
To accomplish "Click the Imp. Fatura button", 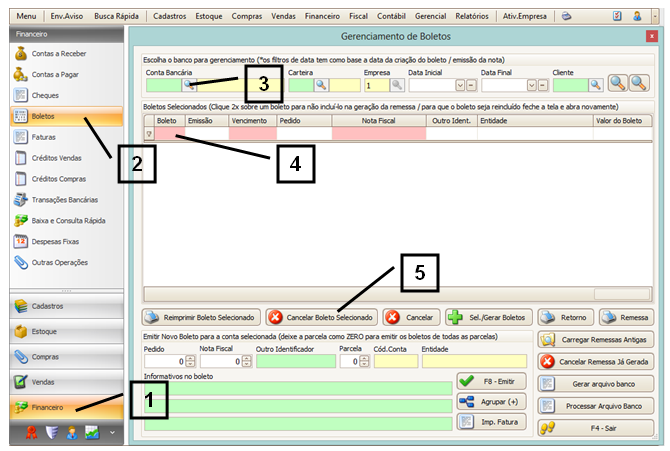I will click(x=491, y=422).
